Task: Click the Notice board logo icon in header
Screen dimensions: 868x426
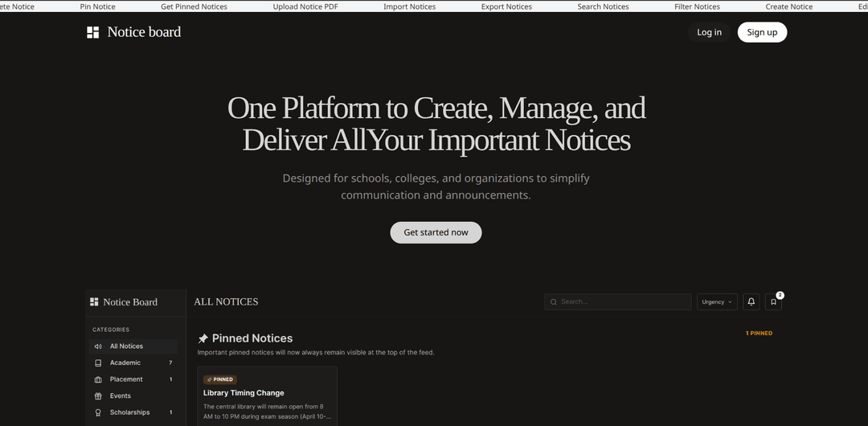Action: (93, 32)
